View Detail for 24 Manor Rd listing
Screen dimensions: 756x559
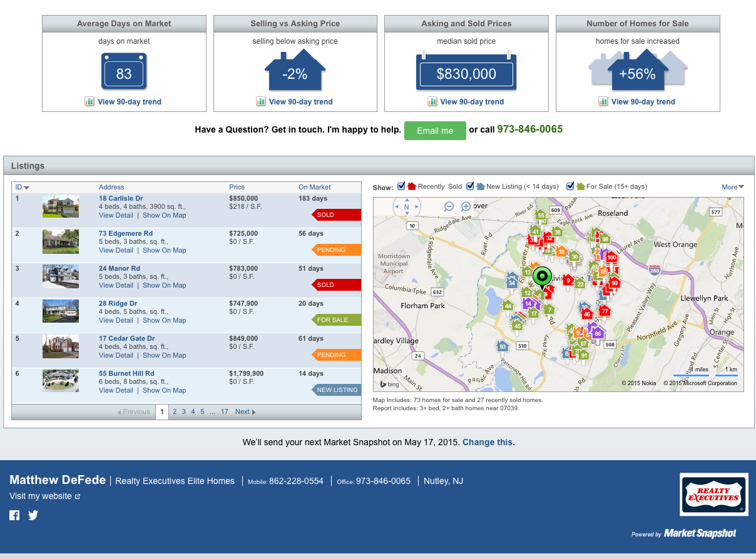coord(116,285)
